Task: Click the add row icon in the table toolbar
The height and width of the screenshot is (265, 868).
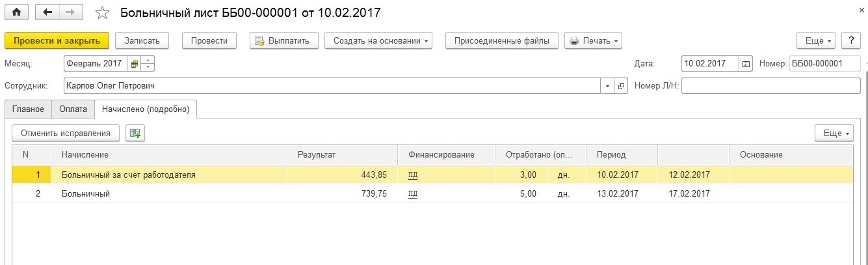Action: 135,133
